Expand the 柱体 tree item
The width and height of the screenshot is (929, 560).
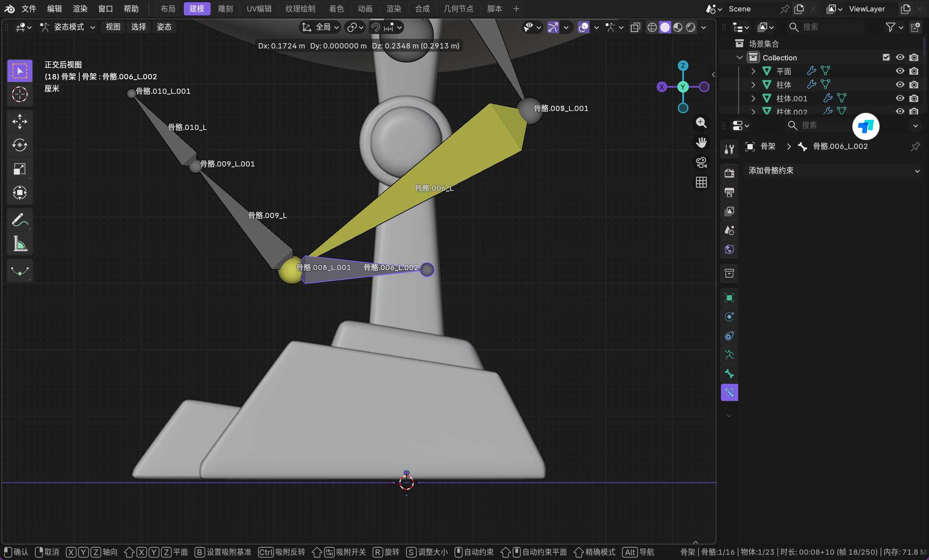pos(753,85)
